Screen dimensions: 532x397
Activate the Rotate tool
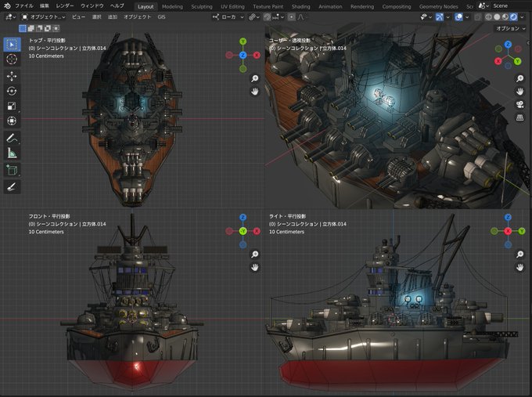tap(12, 91)
